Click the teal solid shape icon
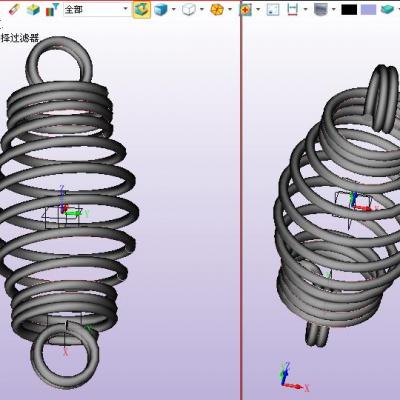Screen dimensions: 400x400 (x=387, y=10)
